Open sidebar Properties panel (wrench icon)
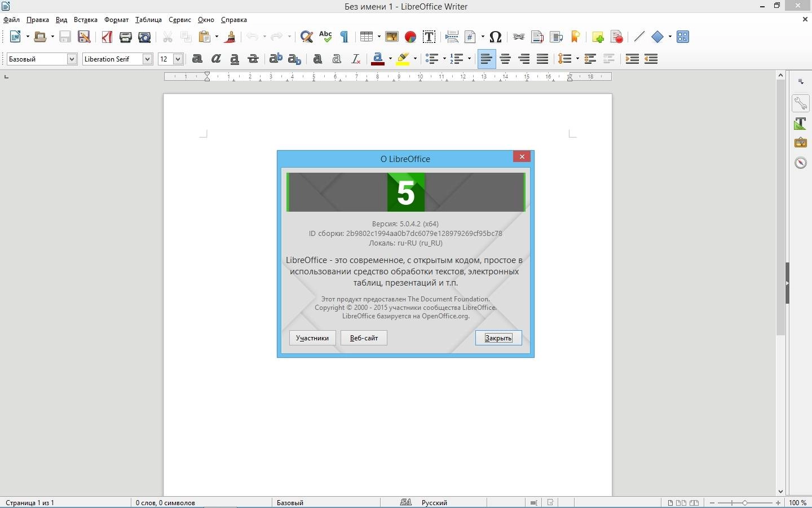The image size is (812, 508). 801,103
